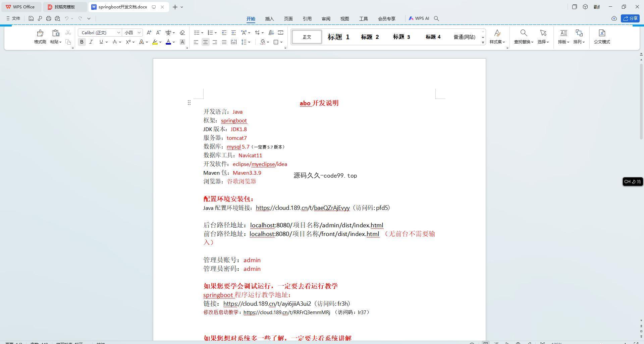Viewport: 644px width, 344px height.
Task: Click the search magnifier beside WPS AI
Action: click(x=436, y=18)
